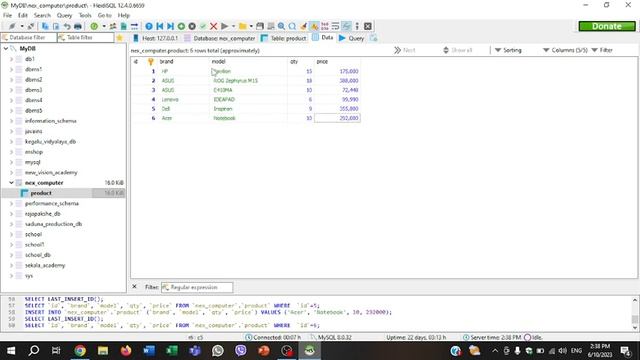Click the Disconnect plug icon
This screenshot has height=360, width=640.
[31, 26]
